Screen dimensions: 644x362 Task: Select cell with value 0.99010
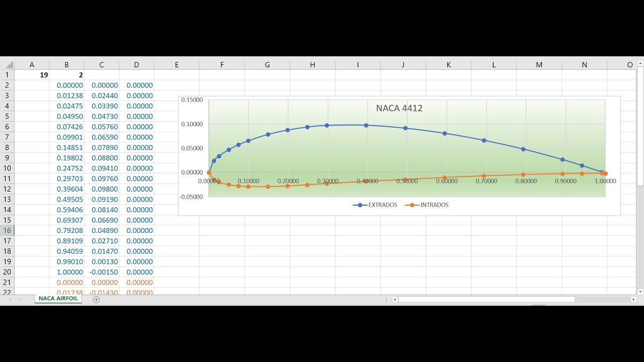coord(66,261)
